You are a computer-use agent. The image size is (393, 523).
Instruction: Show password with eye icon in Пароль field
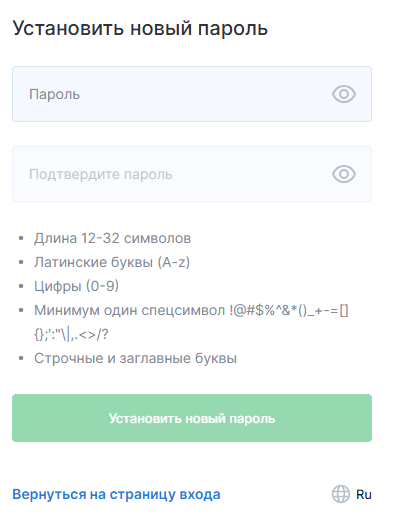344,94
